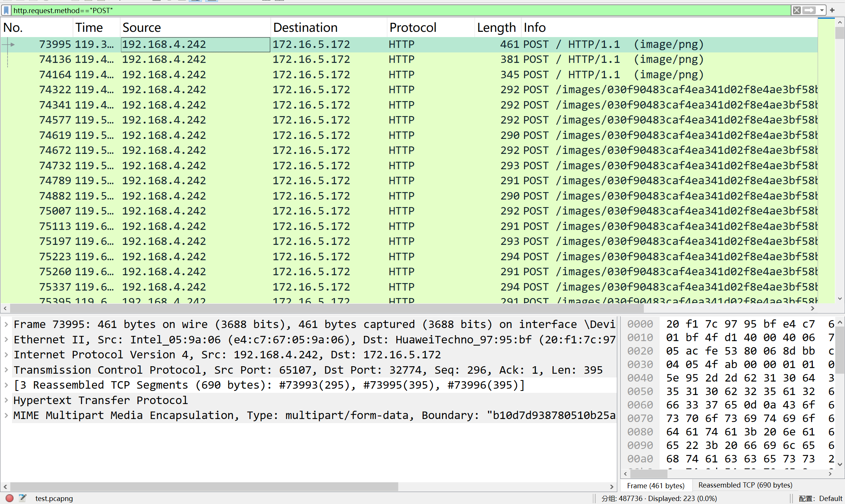Expand the Transmission Control Protocol details
Image resolution: width=845 pixels, height=504 pixels.
[x=6, y=370]
